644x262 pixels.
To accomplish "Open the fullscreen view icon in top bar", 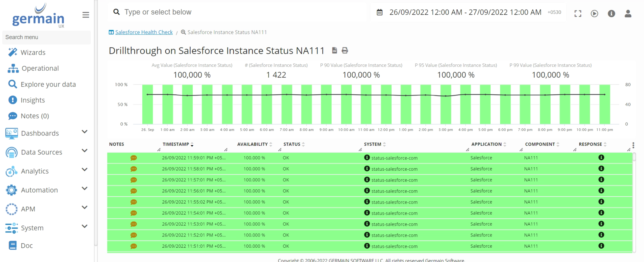I will click(x=578, y=14).
